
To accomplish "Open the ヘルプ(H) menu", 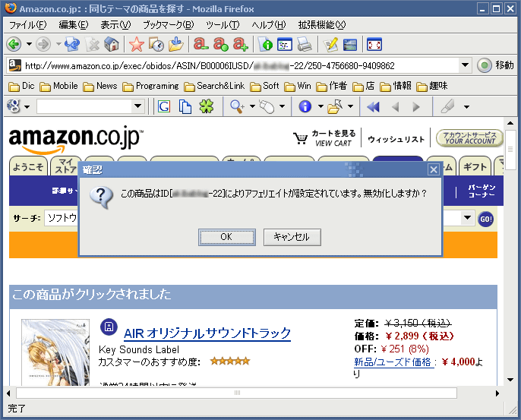I will (269, 25).
